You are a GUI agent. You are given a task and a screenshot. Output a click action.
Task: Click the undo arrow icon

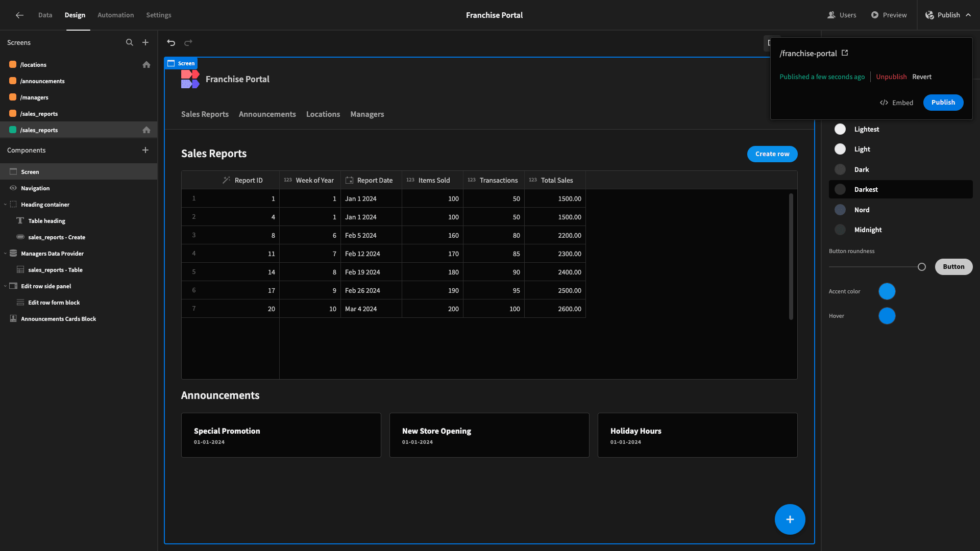point(171,43)
